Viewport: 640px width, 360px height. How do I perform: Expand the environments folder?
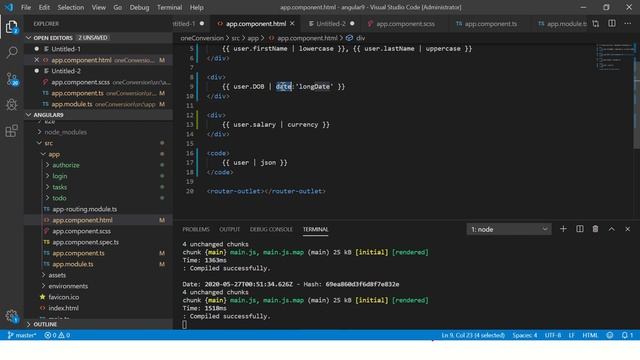(68, 286)
